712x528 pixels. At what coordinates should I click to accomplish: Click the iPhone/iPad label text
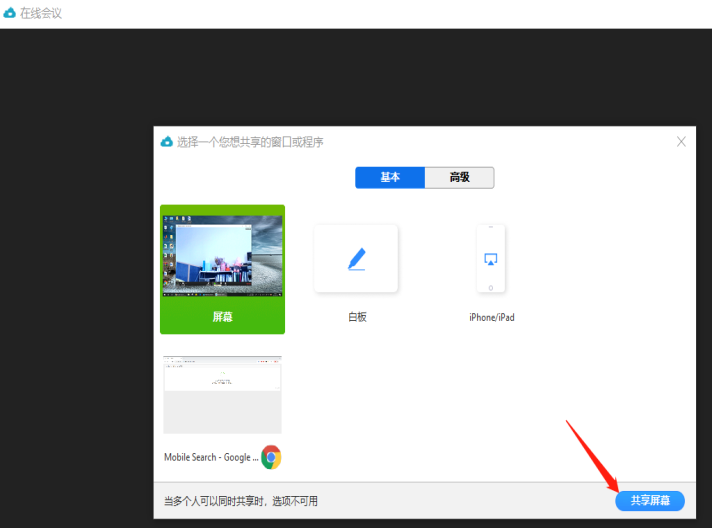[x=491, y=317]
